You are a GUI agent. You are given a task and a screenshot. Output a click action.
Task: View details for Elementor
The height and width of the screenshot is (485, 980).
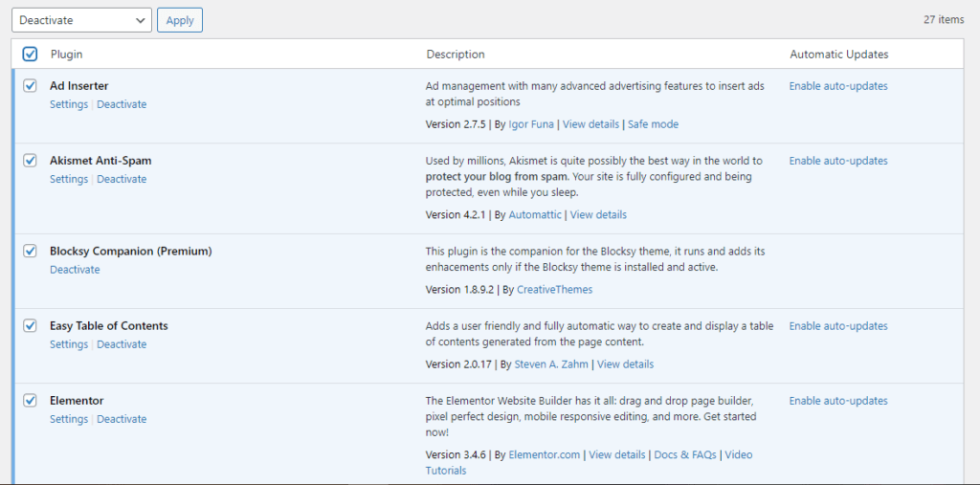click(617, 454)
